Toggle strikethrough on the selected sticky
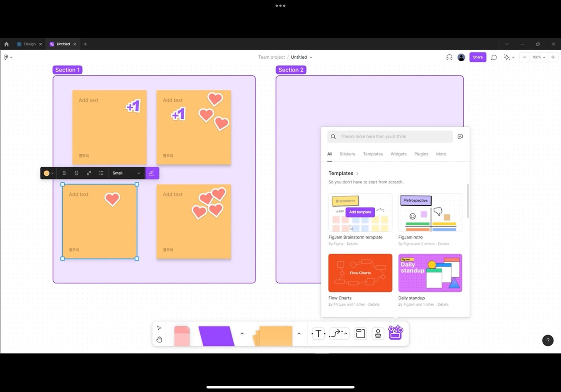 pos(76,173)
